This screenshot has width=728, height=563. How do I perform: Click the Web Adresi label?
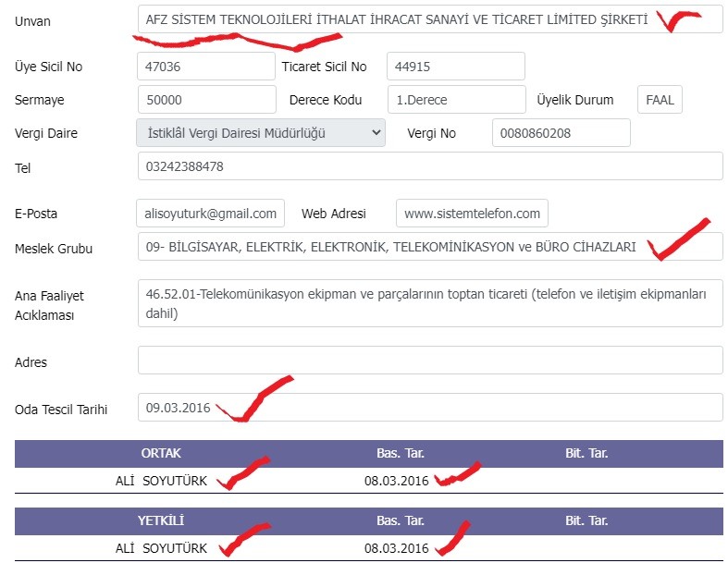(333, 214)
